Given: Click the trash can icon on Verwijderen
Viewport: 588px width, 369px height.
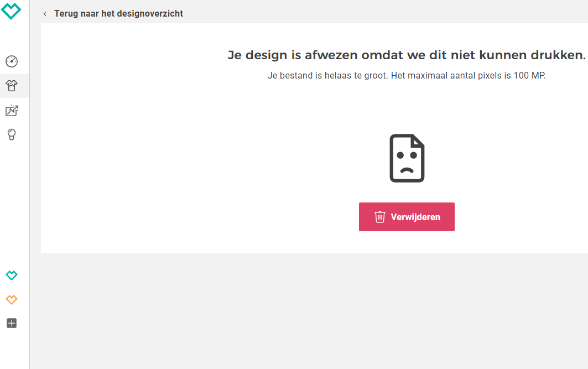Looking at the screenshot, I should point(380,217).
